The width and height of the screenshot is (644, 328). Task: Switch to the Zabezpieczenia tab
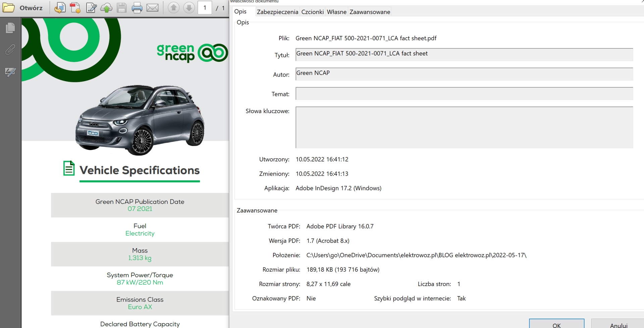point(277,12)
